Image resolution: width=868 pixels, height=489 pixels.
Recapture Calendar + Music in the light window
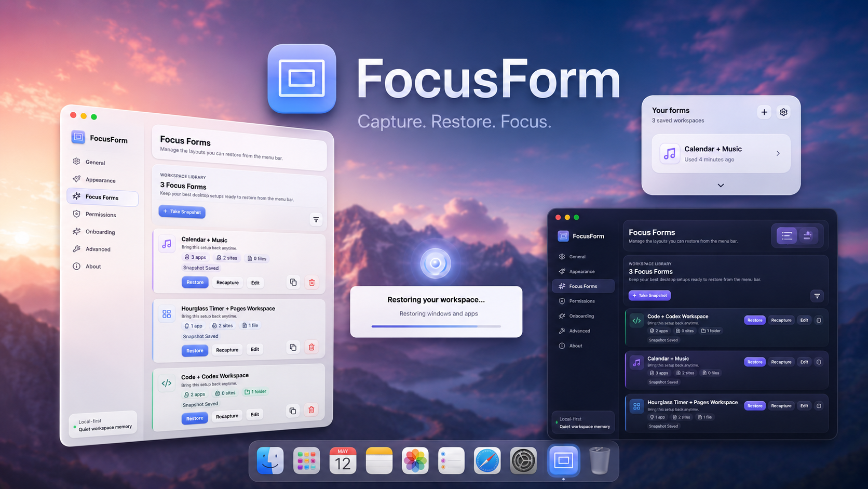pyautogui.click(x=227, y=283)
